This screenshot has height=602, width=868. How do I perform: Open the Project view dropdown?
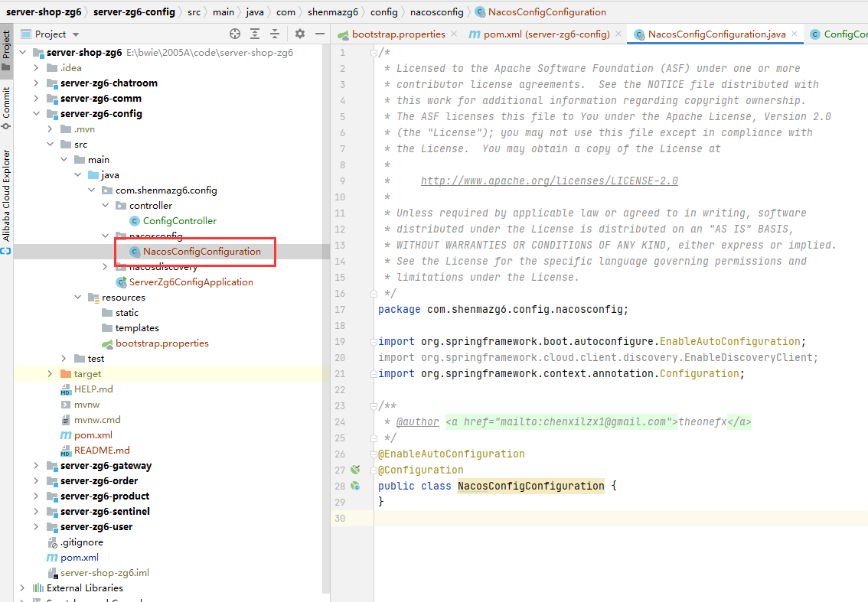point(76,34)
